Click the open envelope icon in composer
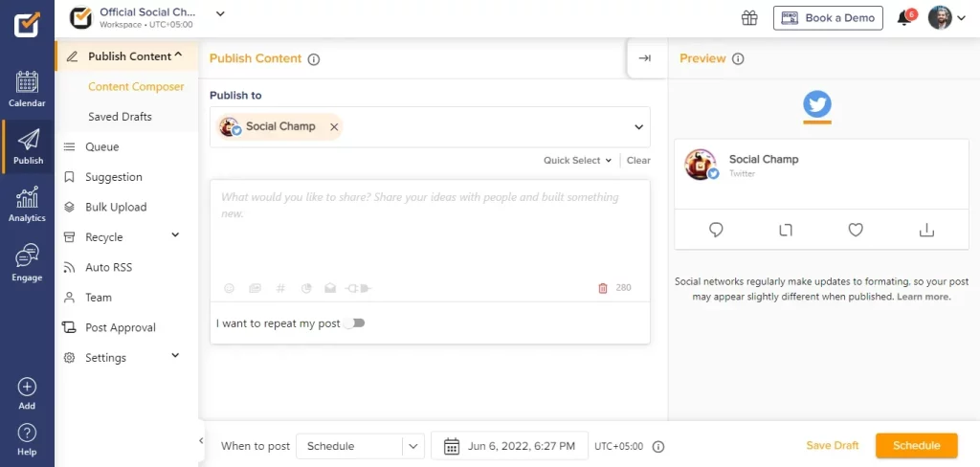980x467 pixels. pos(330,288)
